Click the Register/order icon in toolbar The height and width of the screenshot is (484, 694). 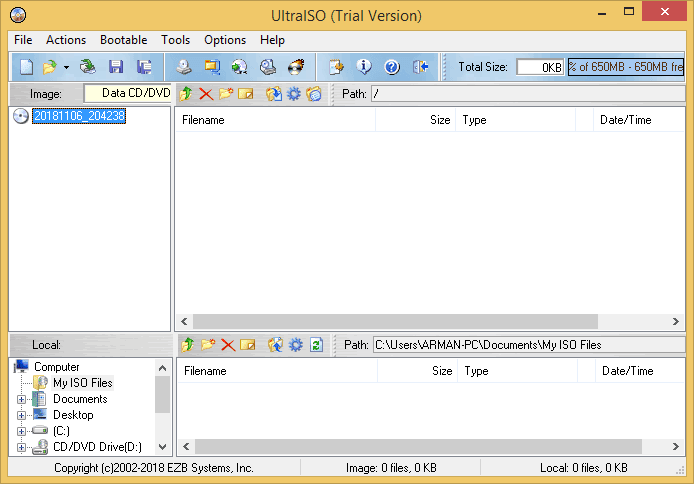pos(336,67)
